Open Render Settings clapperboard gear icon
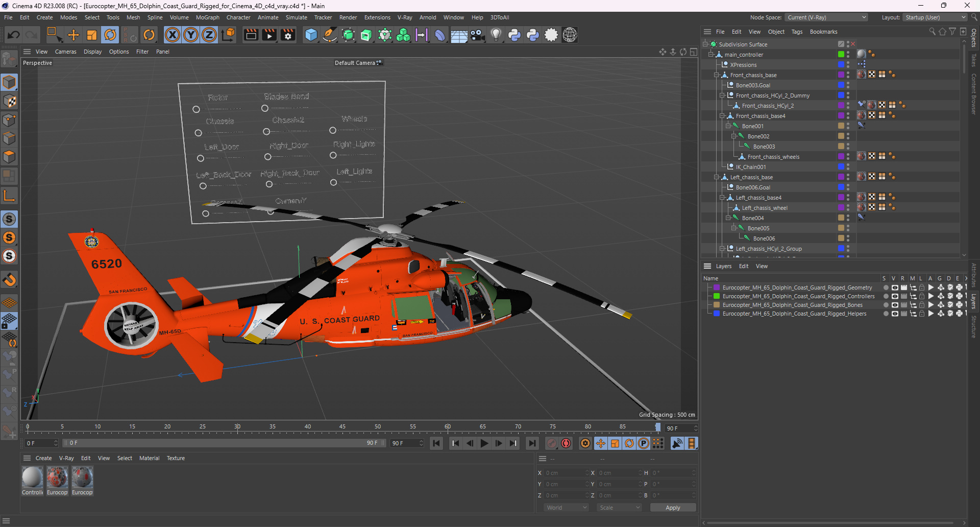Image resolution: width=980 pixels, height=527 pixels. point(288,35)
